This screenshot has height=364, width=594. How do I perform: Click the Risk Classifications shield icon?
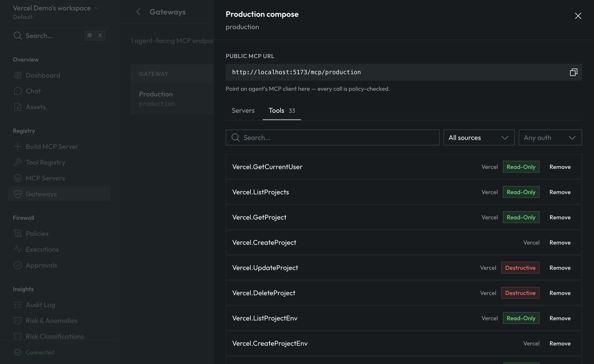[x=18, y=337]
